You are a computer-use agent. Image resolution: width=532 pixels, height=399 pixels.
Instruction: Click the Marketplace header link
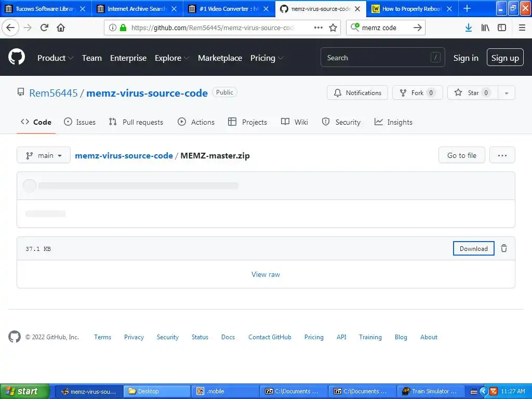(220, 58)
